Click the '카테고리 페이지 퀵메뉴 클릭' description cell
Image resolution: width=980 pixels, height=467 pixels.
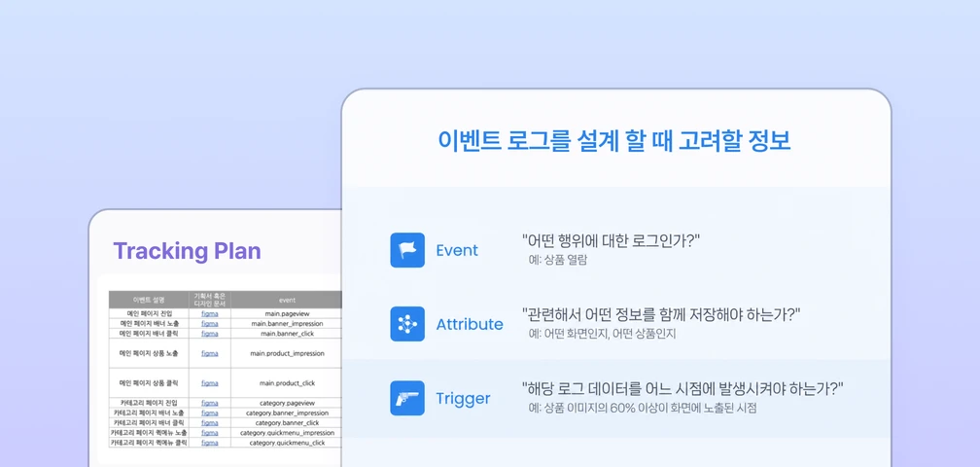coord(149,443)
